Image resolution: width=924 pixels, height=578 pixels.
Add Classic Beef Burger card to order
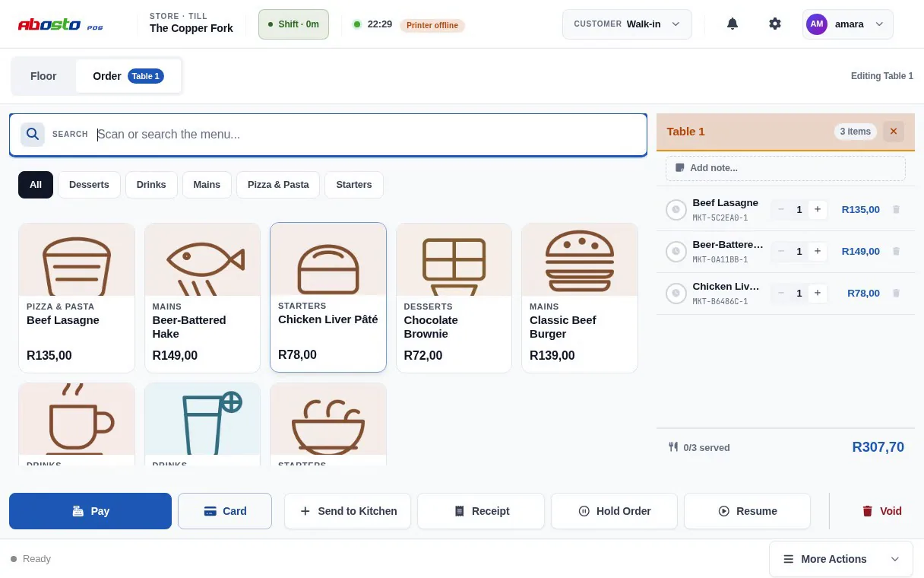click(x=580, y=298)
